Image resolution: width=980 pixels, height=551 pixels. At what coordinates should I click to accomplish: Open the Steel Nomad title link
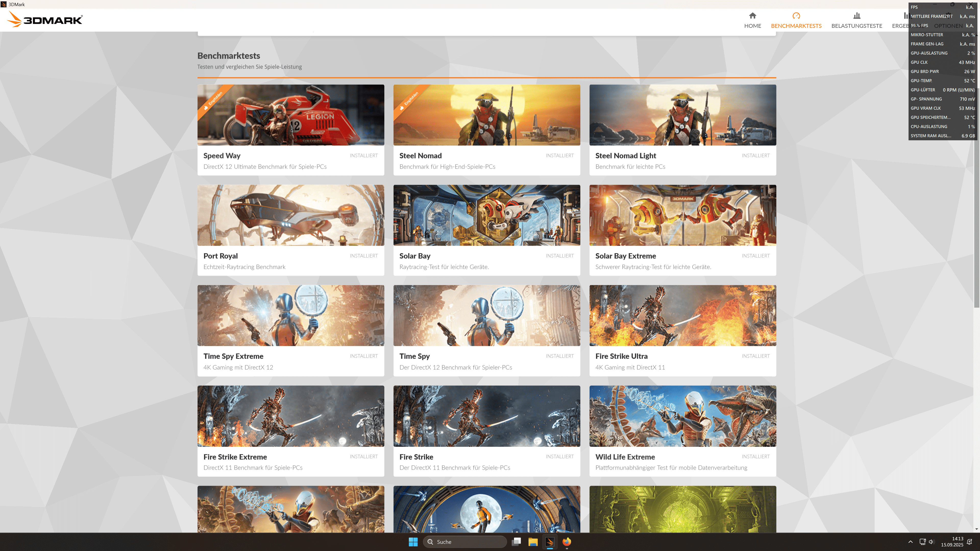(x=420, y=156)
